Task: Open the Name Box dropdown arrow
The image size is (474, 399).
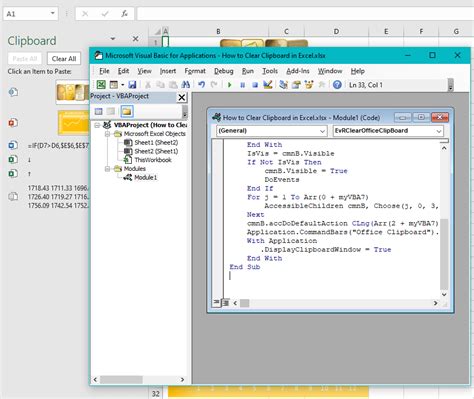Action: tap(52, 14)
